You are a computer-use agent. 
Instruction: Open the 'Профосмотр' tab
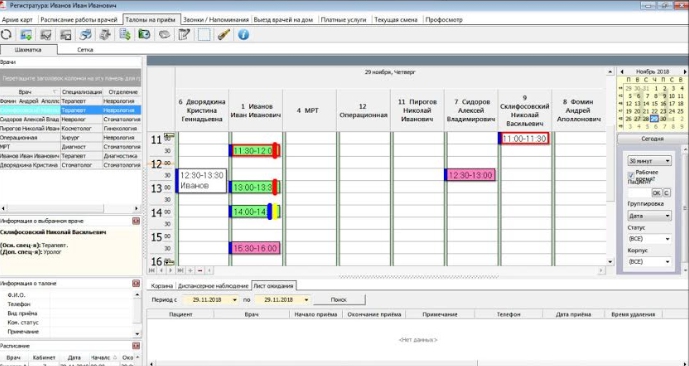coord(444,19)
